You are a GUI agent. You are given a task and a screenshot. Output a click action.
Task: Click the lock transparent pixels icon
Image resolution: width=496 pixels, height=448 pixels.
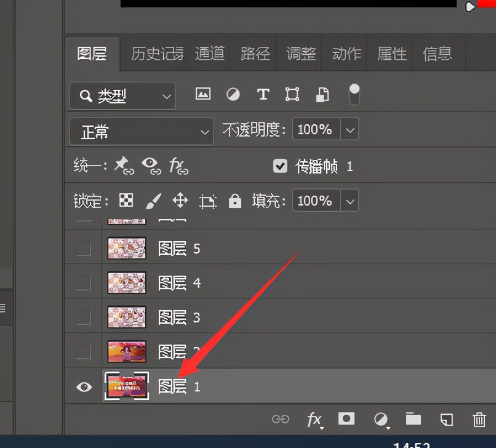[x=126, y=200]
